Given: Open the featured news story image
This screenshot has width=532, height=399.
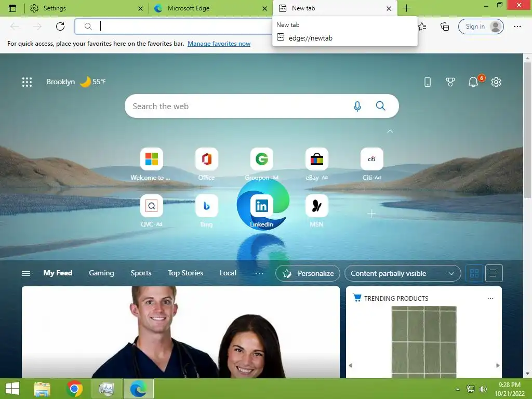Looking at the screenshot, I should (180, 332).
